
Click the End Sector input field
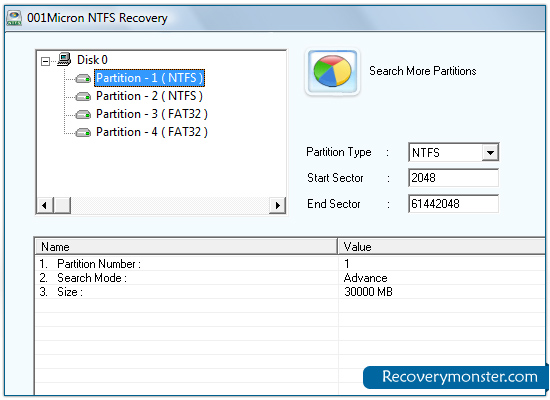(x=453, y=204)
